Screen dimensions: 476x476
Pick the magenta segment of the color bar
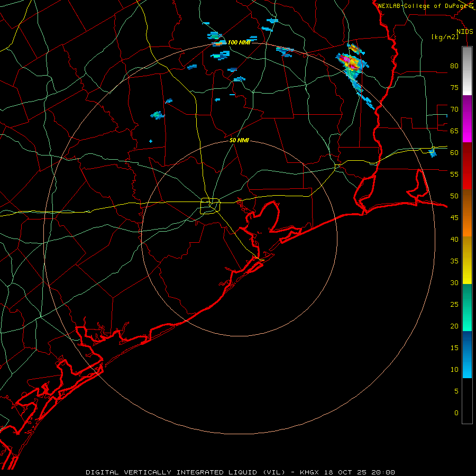click(x=467, y=131)
